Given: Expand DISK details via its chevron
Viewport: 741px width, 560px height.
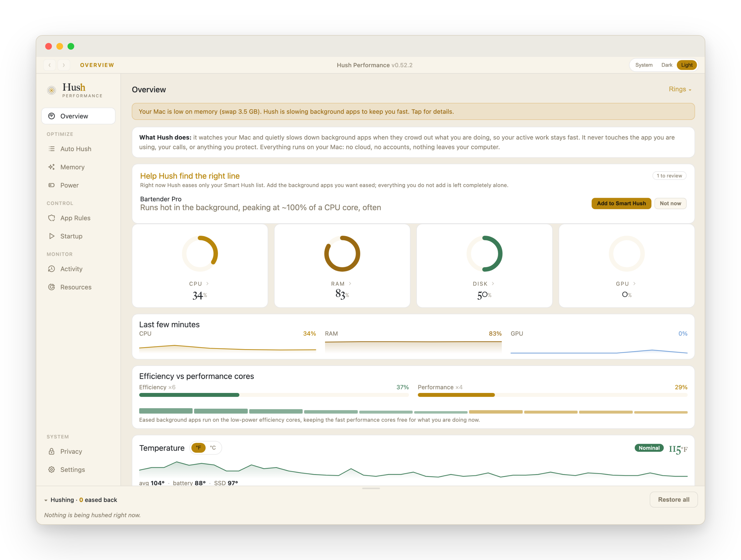Looking at the screenshot, I should pos(493,284).
